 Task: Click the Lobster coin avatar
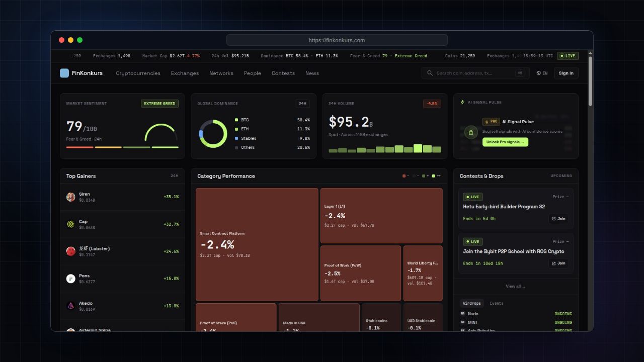71,251
